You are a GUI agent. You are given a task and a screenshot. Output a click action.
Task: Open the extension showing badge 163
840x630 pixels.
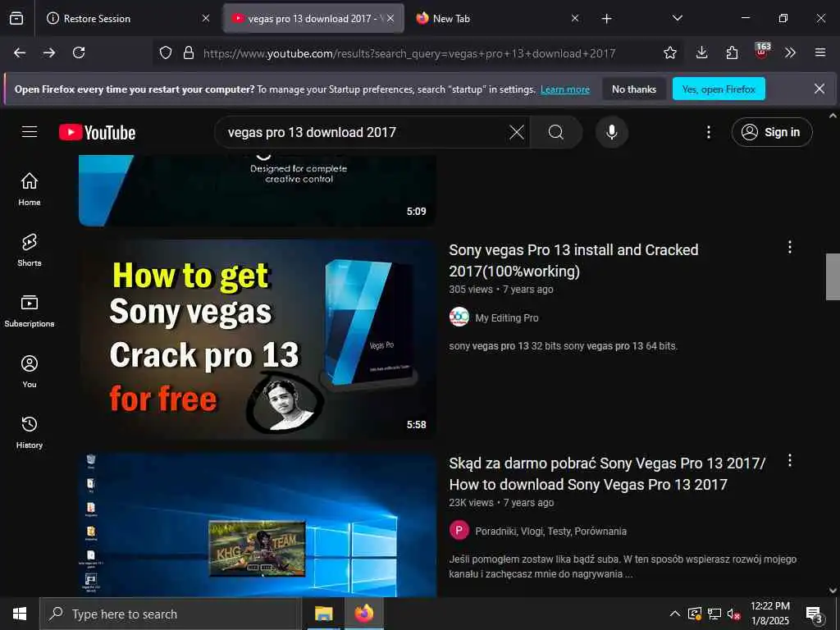762,51
